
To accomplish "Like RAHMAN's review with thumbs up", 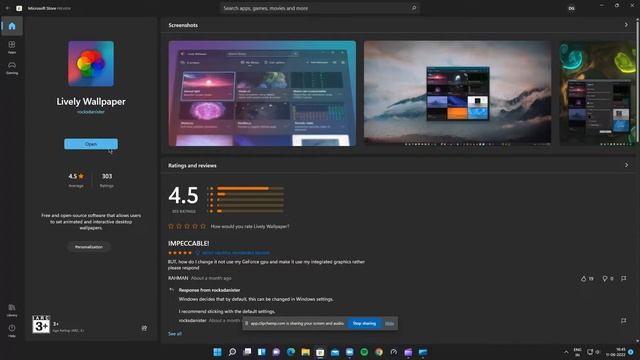I will point(587,278).
